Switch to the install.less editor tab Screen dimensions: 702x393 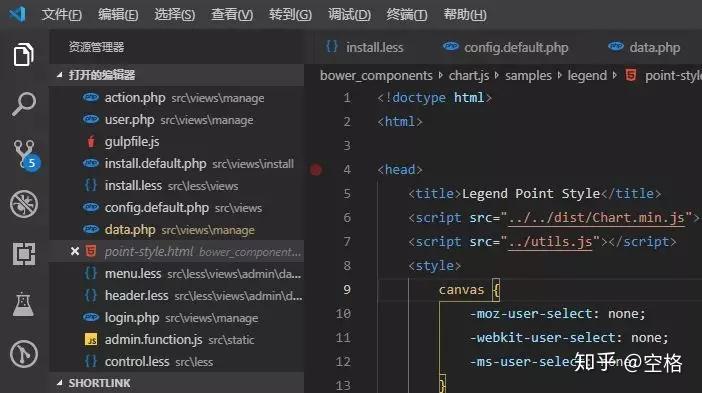(x=365, y=47)
